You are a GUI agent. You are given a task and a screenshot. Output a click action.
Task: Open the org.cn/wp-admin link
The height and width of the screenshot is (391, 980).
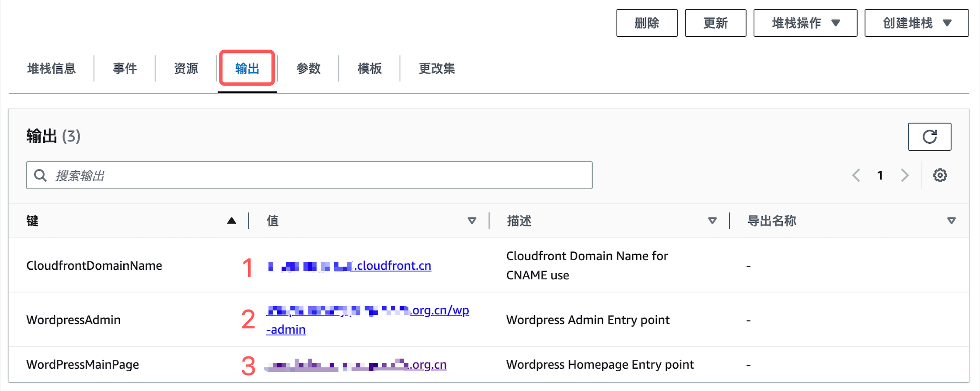pyautogui.click(x=368, y=320)
